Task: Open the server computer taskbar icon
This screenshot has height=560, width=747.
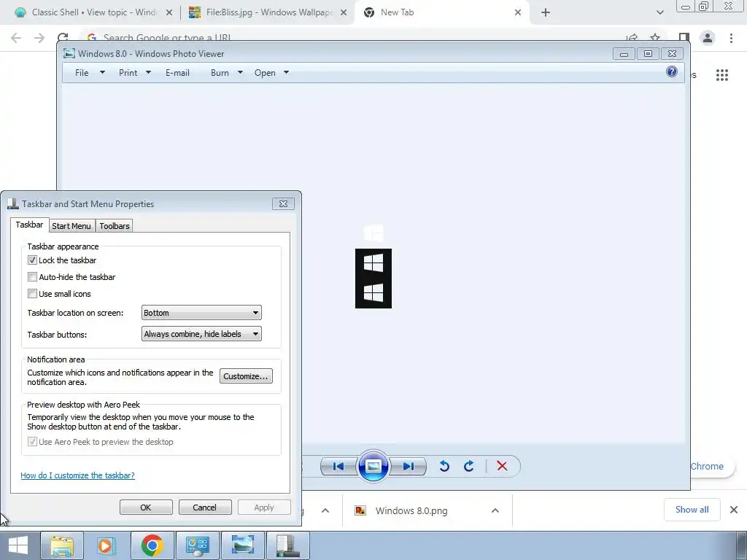Action: (x=287, y=545)
